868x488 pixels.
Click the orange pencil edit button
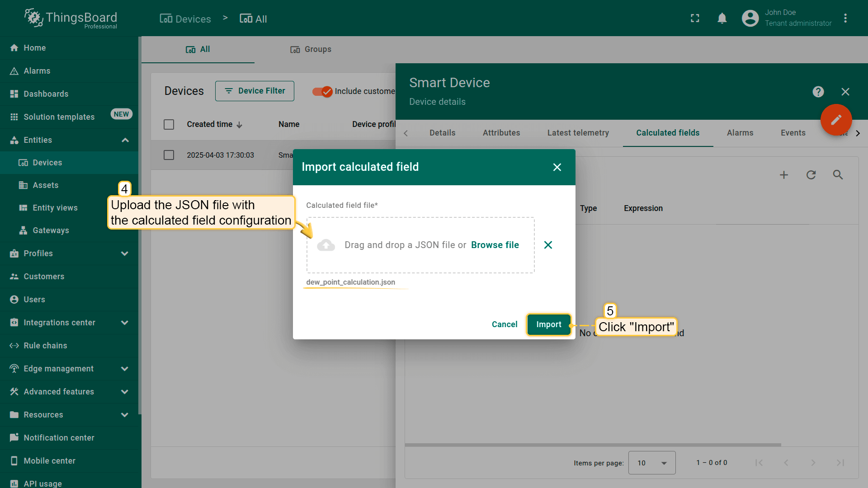[836, 120]
